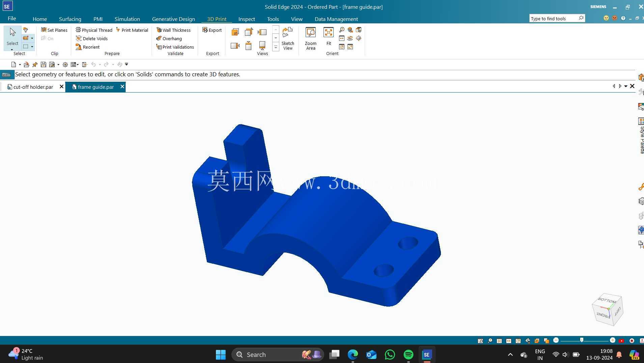
Task: Click the Type to find tools box
Action: (557, 19)
